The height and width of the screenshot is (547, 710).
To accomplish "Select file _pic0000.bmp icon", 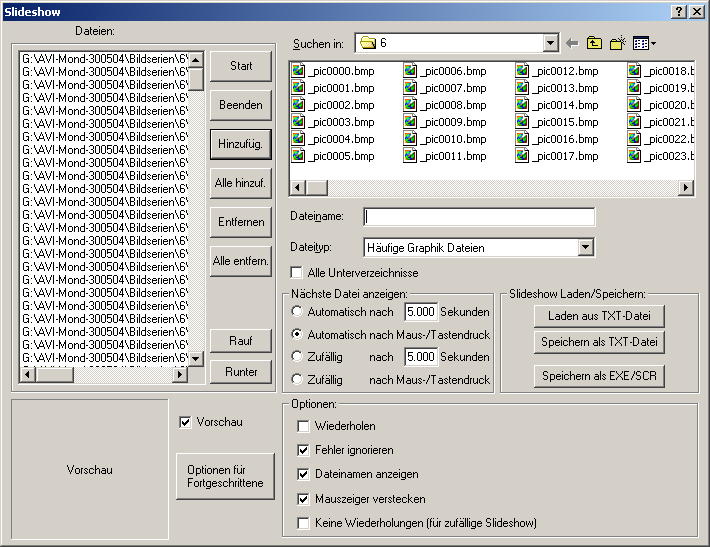I will click(298, 71).
